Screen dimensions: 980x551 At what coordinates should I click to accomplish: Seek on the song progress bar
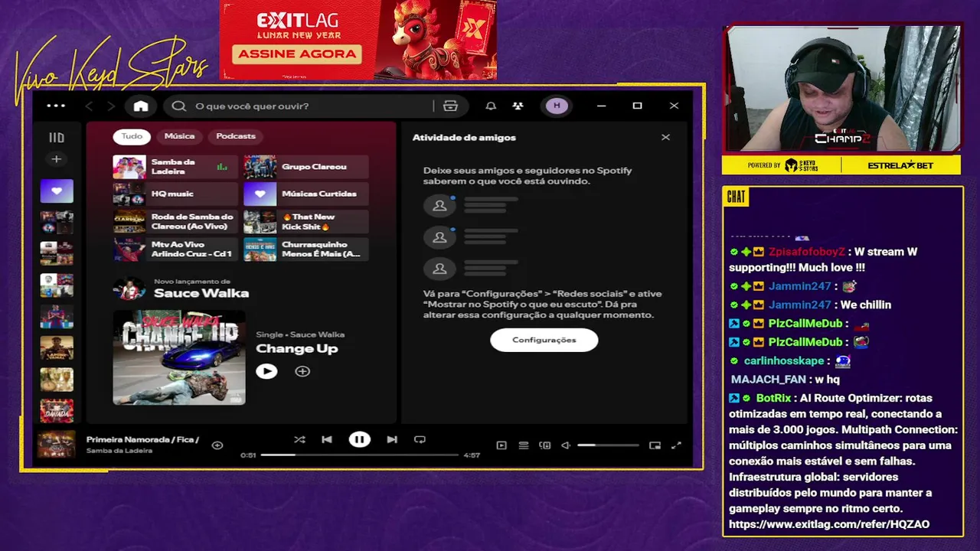[x=359, y=455]
